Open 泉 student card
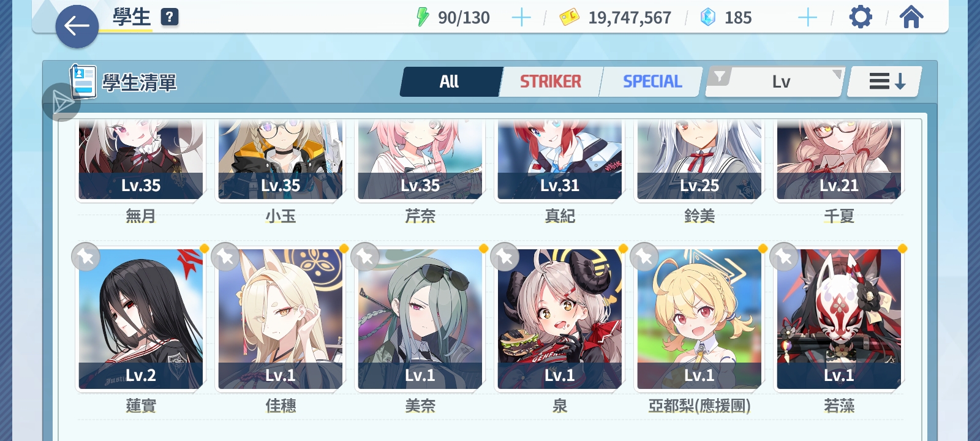980x441 pixels. pyautogui.click(x=560, y=318)
